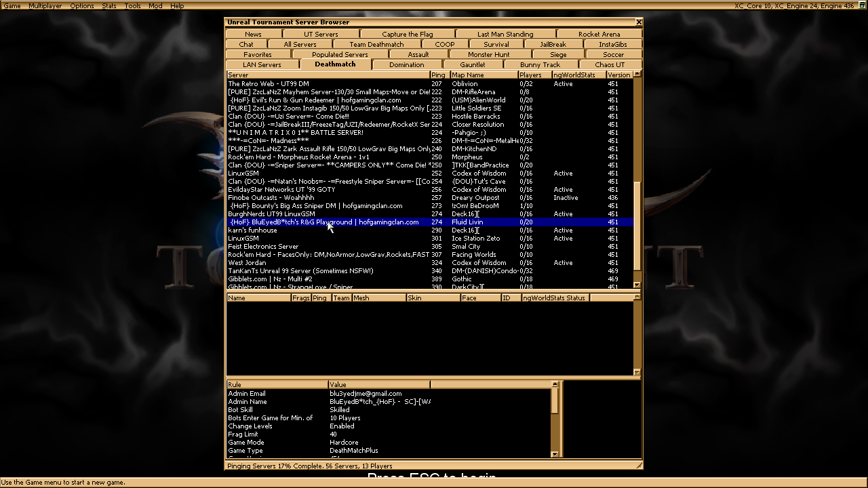Click the player list scrollbar down arrow
The image size is (868, 488).
(637, 372)
